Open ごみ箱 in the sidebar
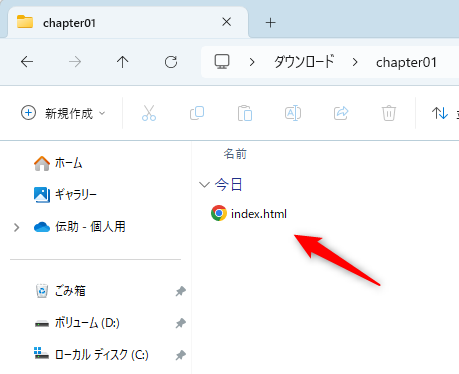The height and width of the screenshot is (374, 459). point(61,291)
